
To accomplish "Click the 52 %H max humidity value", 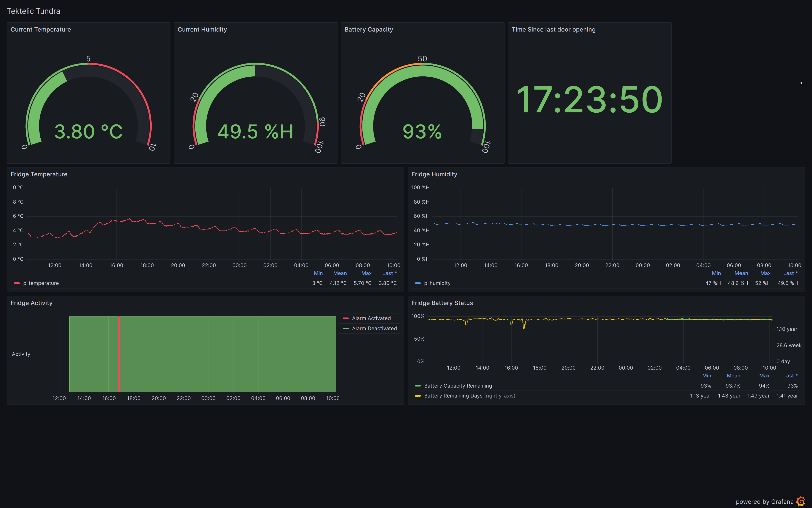I will [763, 283].
